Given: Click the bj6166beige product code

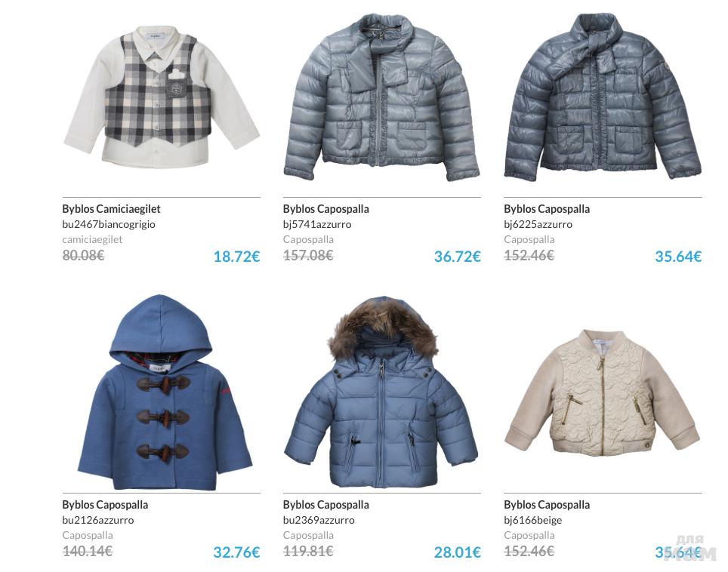Looking at the screenshot, I should 533,520.
